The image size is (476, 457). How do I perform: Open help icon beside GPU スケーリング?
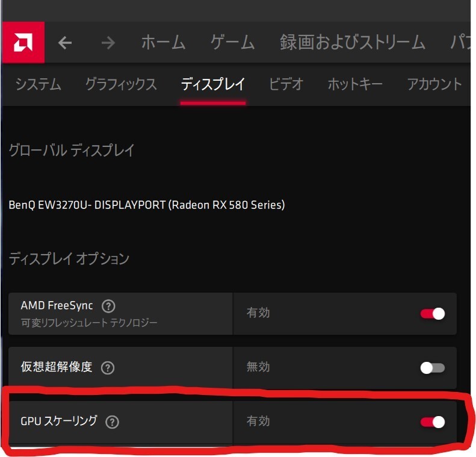(x=112, y=421)
